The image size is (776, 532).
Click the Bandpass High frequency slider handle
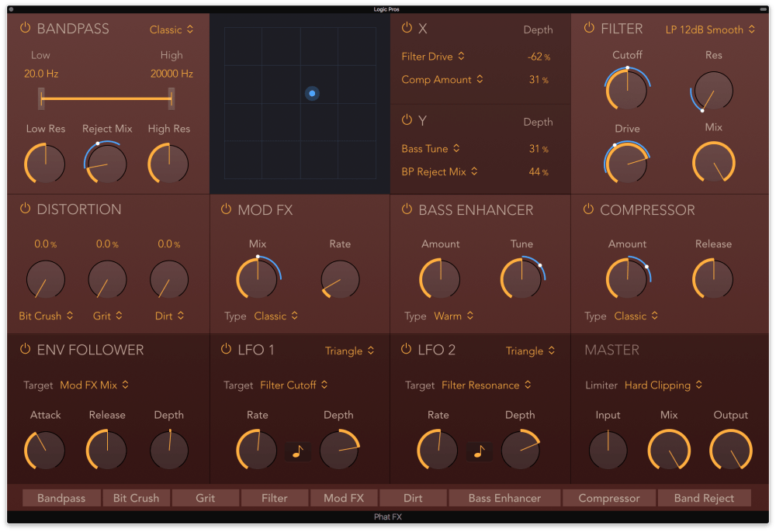tap(171, 98)
